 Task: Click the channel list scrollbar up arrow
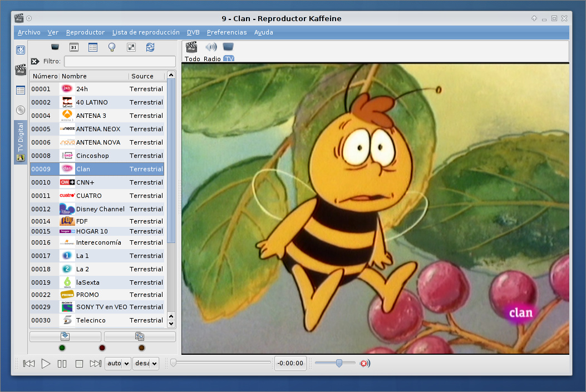click(171, 75)
